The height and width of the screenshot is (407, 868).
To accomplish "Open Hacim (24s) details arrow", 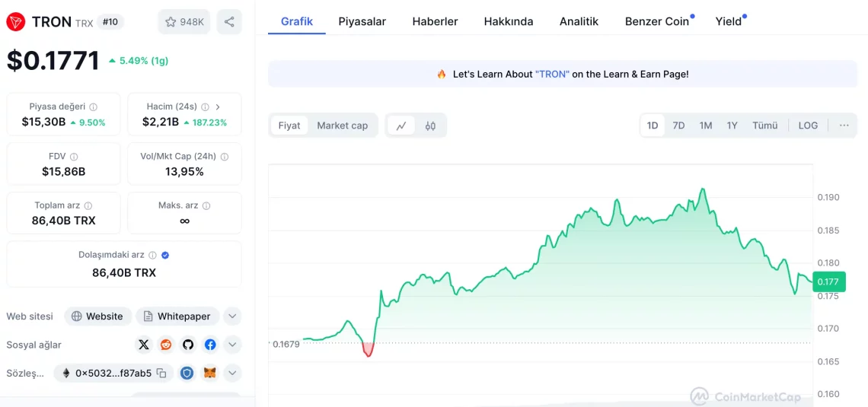I will pos(218,107).
